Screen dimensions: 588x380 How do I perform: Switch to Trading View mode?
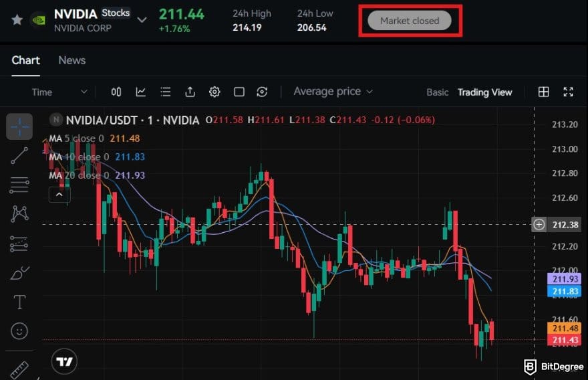484,92
